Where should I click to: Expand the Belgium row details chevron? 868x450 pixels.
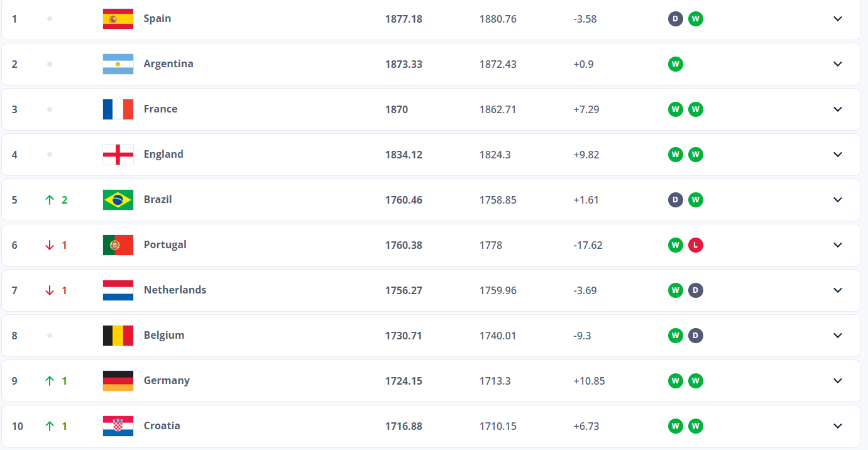click(x=837, y=336)
